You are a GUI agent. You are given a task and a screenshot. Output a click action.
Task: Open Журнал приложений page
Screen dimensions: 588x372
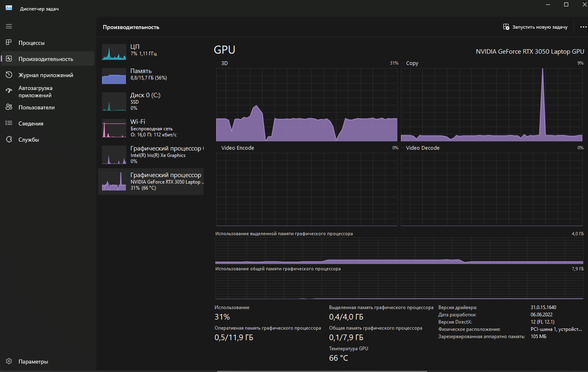click(48, 75)
